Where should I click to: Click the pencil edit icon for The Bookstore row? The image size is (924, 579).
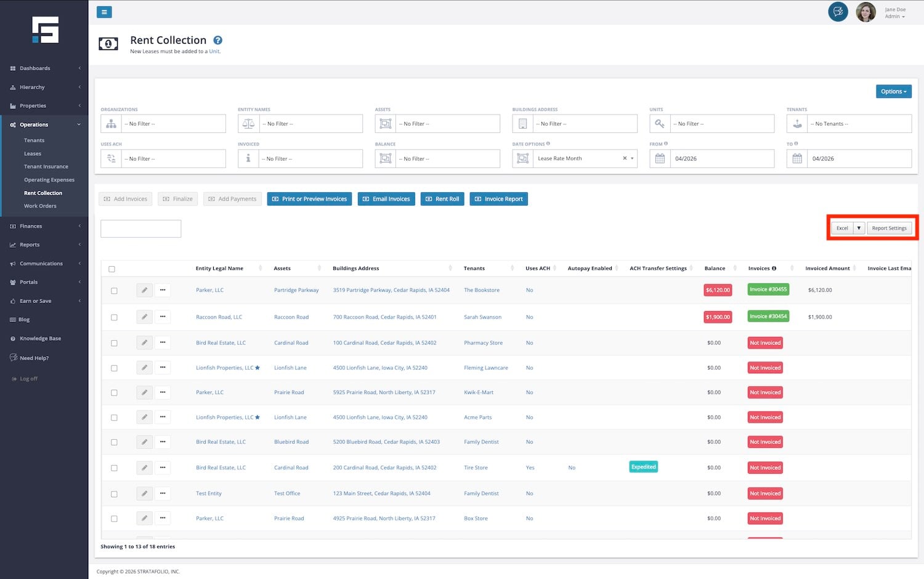pos(144,290)
